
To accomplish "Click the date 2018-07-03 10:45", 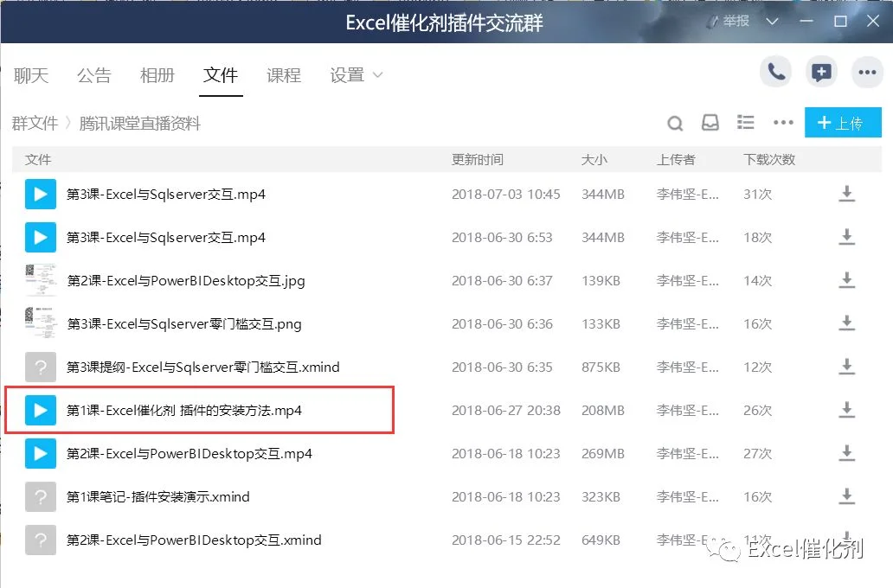I will [x=505, y=194].
